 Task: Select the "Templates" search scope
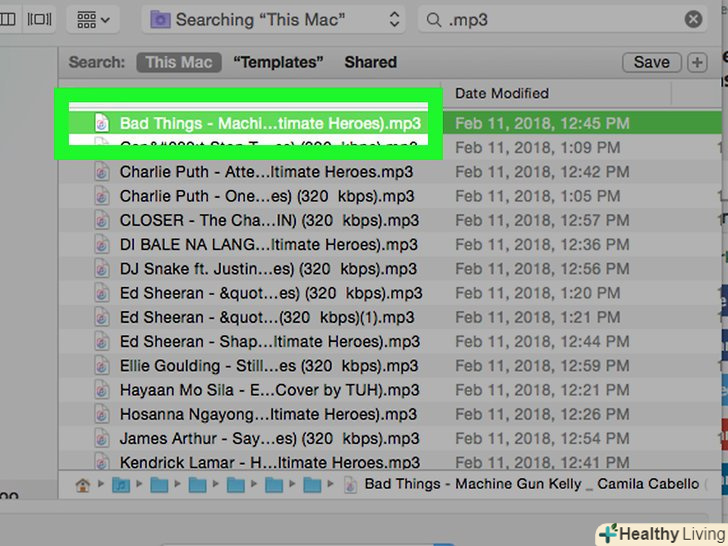[x=278, y=62]
